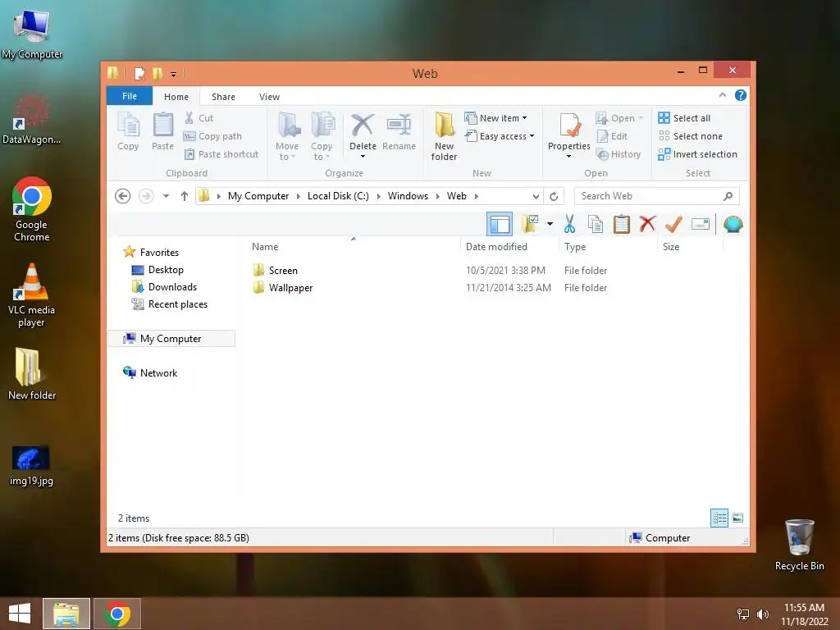Click Select none

[691, 136]
